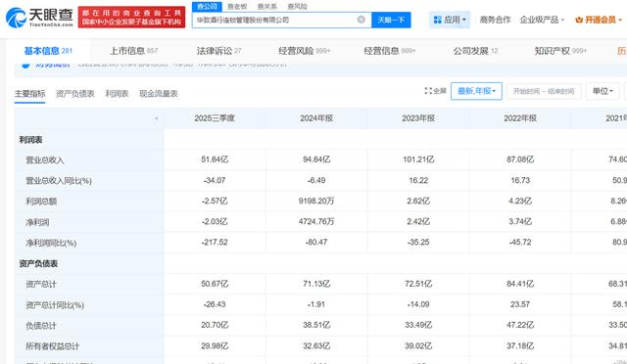The height and width of the screenshot is (364, 627).
Task: Switch to the 法律诉讼 tab
Action: (x=218, y=51)
